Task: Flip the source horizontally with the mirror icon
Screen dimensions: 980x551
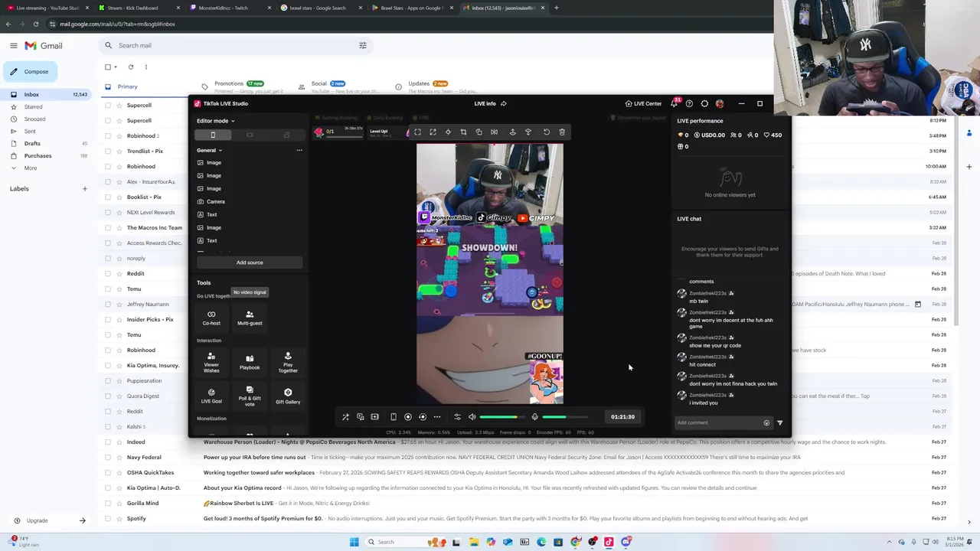Action: (494, 132)
